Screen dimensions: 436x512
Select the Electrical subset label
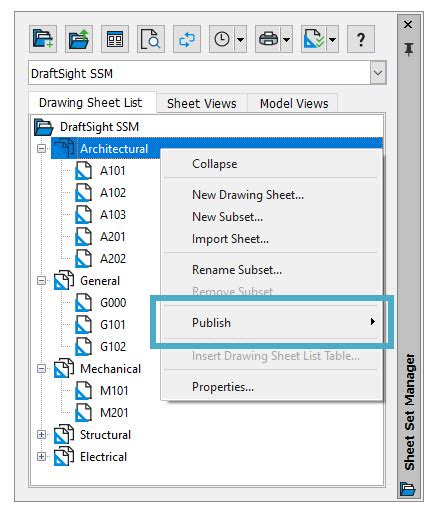(x=103, y=457)
